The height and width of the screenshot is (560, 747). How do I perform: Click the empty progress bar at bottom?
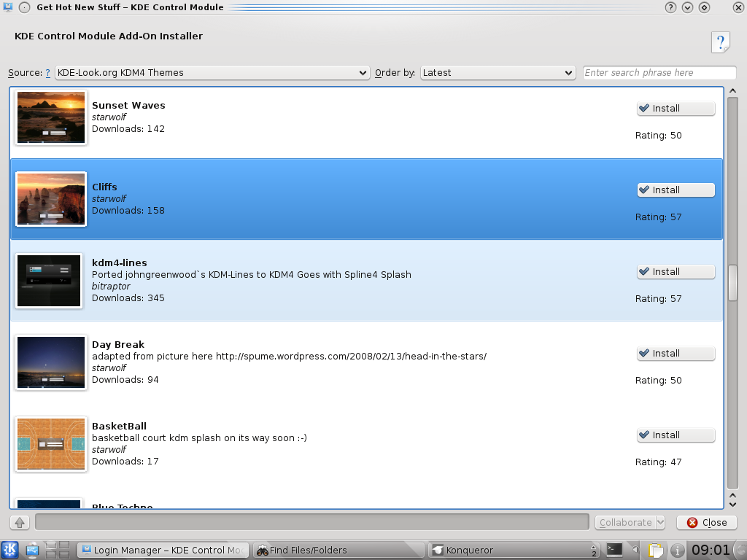click(312, 522)
